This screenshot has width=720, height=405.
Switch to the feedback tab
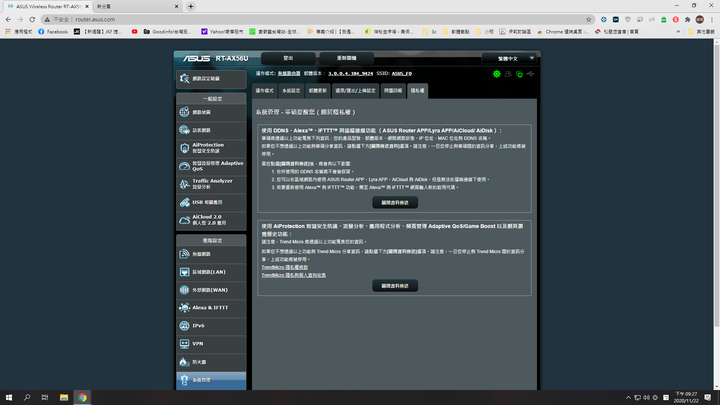click(393, 90)
